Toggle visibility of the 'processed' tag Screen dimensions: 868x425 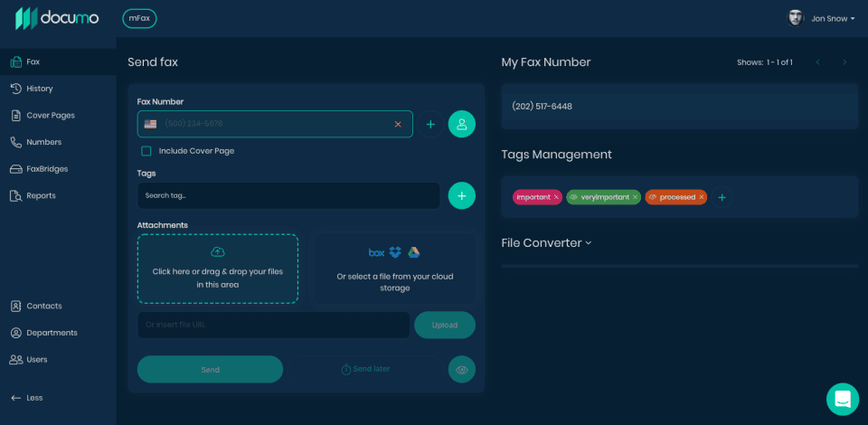coord(652,197)
